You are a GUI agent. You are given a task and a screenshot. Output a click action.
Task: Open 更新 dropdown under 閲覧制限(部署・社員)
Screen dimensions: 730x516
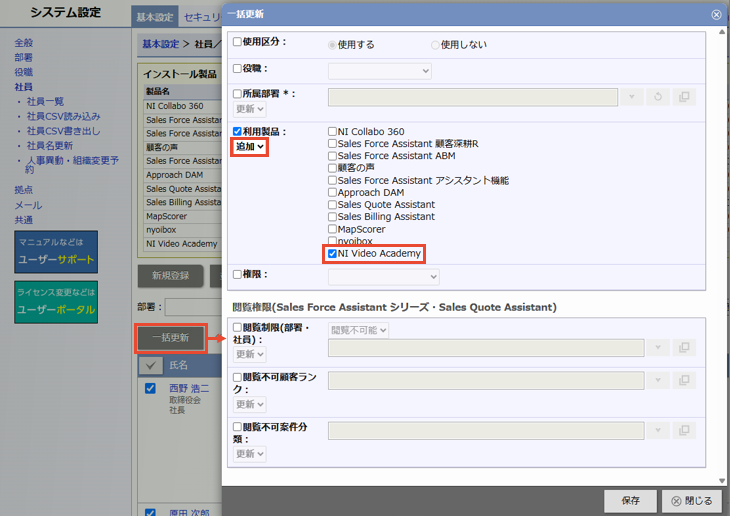click(x=249, y=354)
